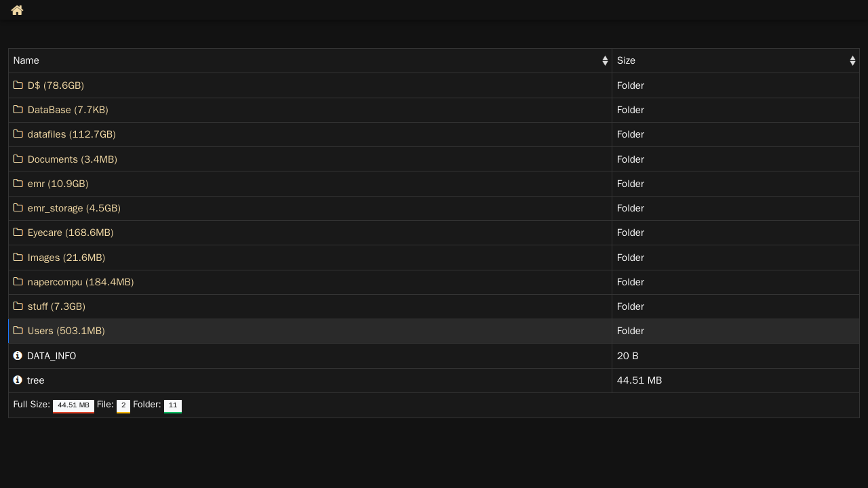Click the Size column header label

point(626,61)
